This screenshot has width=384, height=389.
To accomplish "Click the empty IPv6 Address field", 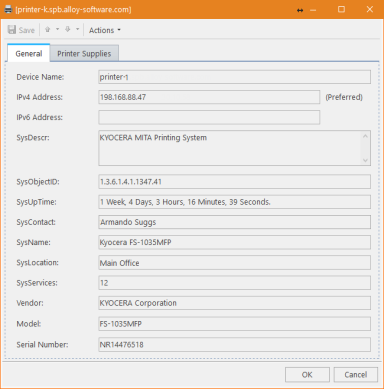I will (209, 117).
